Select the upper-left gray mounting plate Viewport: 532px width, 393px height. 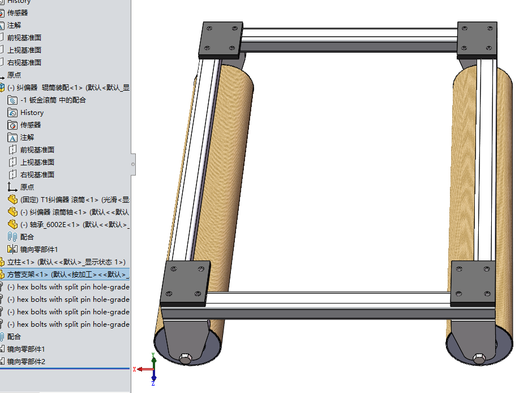[x=221, y=40]
